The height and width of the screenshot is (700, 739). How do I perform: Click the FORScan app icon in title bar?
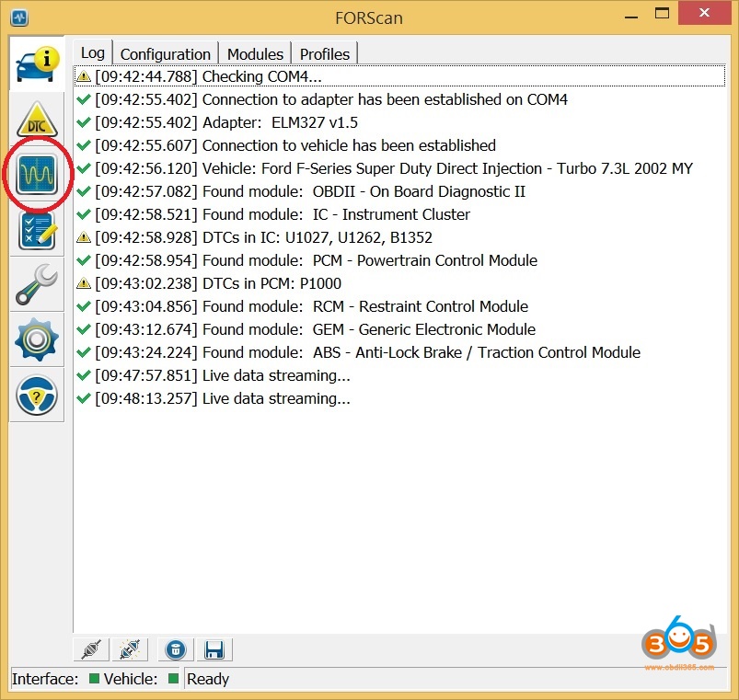click(19, 17)
